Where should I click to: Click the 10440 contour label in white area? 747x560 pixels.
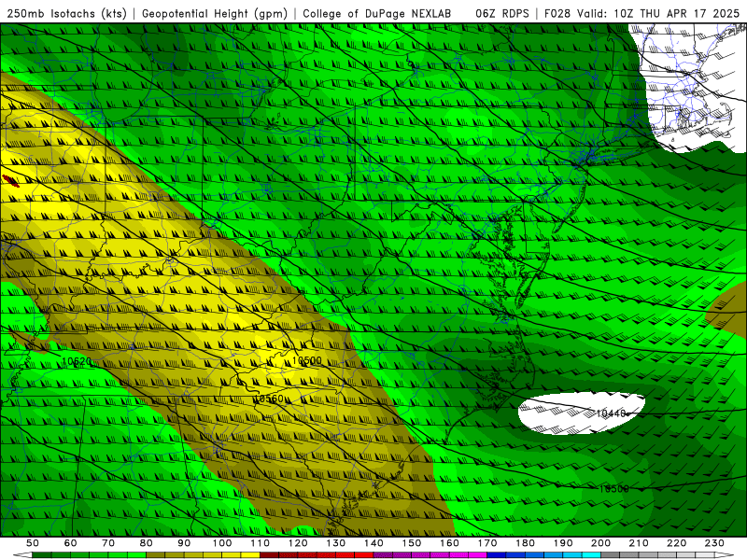click(x=611, y=413)
